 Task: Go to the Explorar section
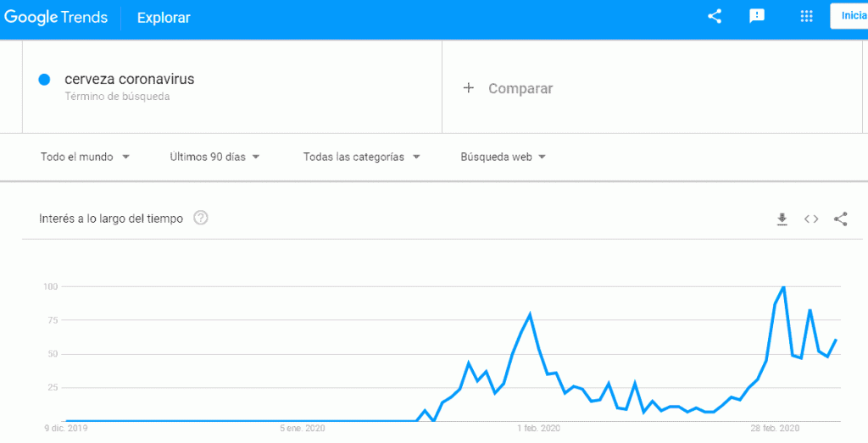coord(164,18)
